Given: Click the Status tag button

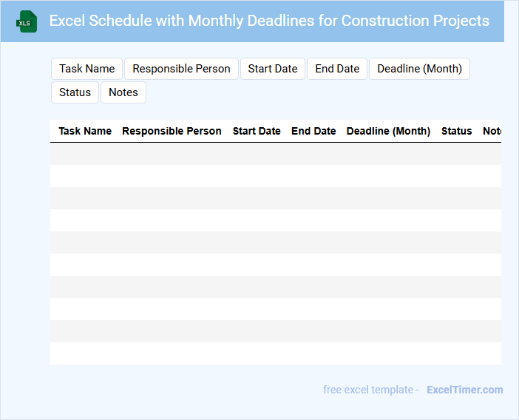Looking at the screenshot, I should point(75,92).
